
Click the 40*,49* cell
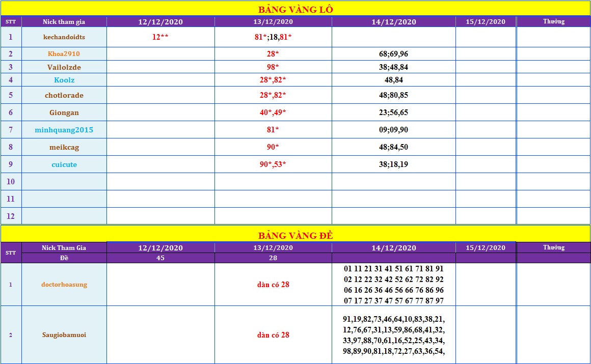tap(273, 113)
